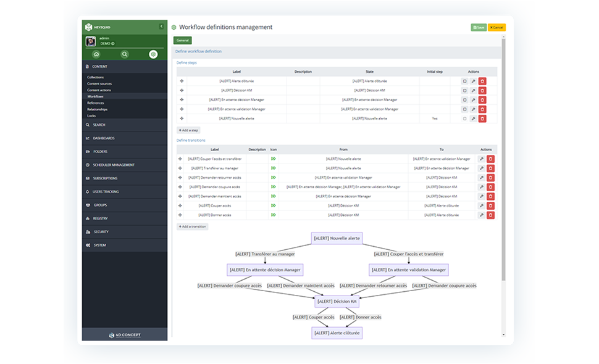Toggle initial step checkbox for Alerte clôturée
The height and width of the screenshot is (364, 599).
click(x=464, y=81)
